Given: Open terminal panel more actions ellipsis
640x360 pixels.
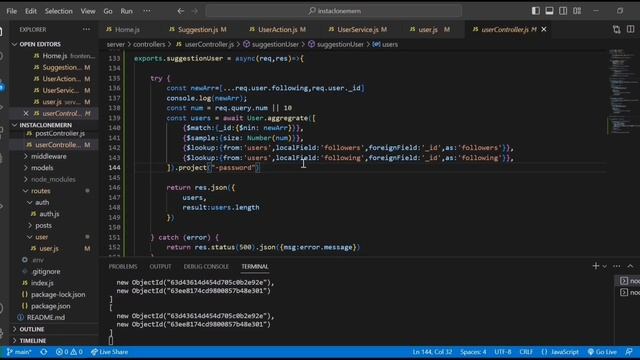Looking at the screenshot, I should 616,266.
